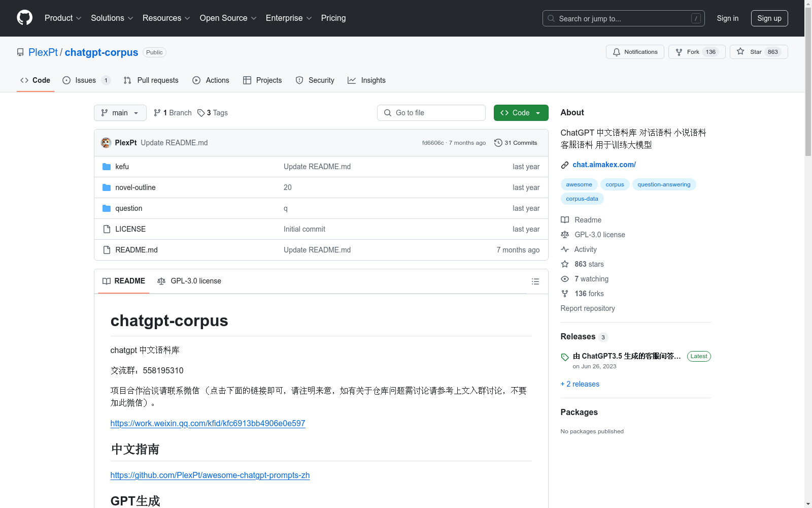Open commit hash fd6606c
Image resolution: width=812 pixels, height=508 pixels.
433,143
